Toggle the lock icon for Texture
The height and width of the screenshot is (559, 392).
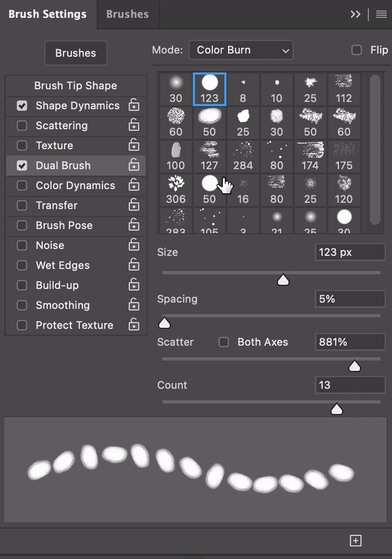134,145
